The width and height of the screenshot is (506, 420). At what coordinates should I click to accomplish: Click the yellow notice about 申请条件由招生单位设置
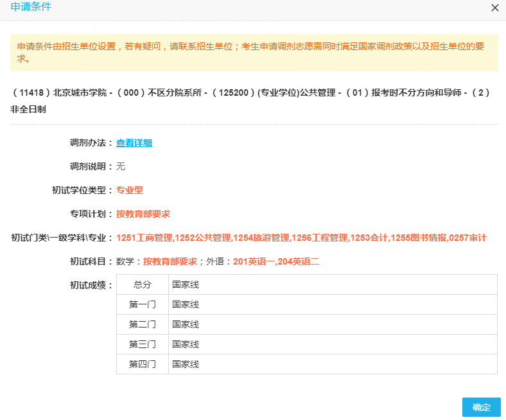254,53
